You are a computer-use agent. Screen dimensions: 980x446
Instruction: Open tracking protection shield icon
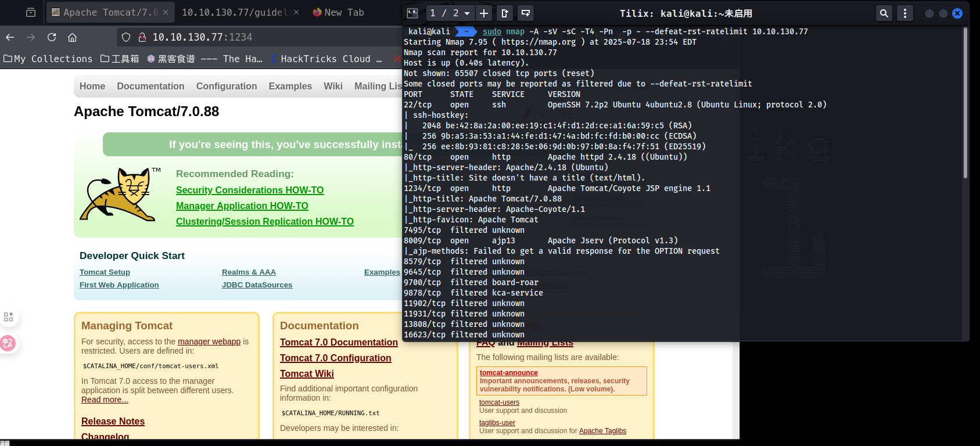click(126, 37)
